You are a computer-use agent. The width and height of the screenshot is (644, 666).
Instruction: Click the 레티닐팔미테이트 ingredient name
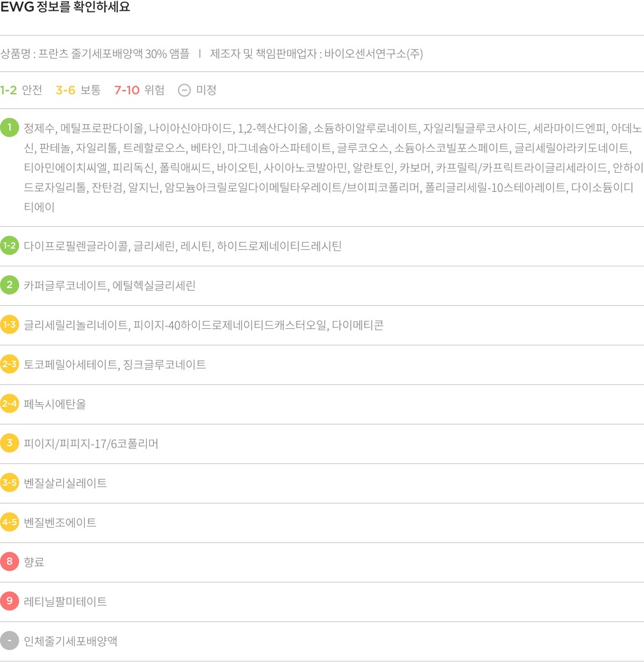pyautogui.click(x=65, y=602)
